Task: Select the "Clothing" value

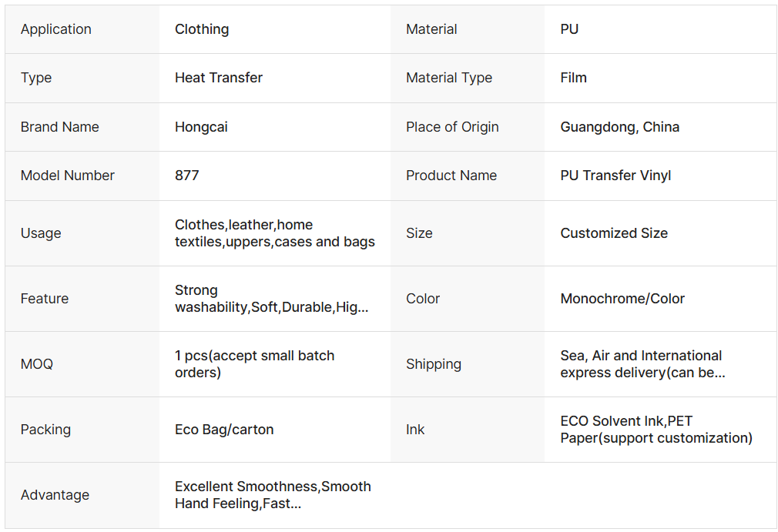Action: 202,29
